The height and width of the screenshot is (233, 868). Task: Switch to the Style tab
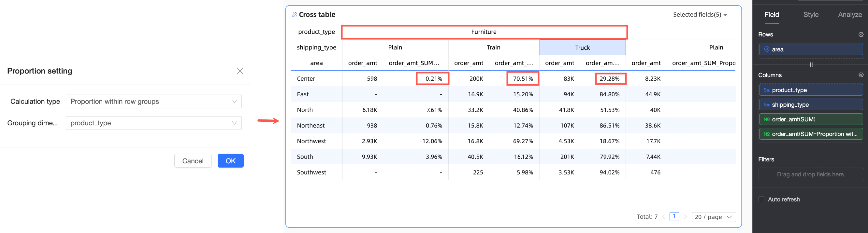click(x=811, y=15)
